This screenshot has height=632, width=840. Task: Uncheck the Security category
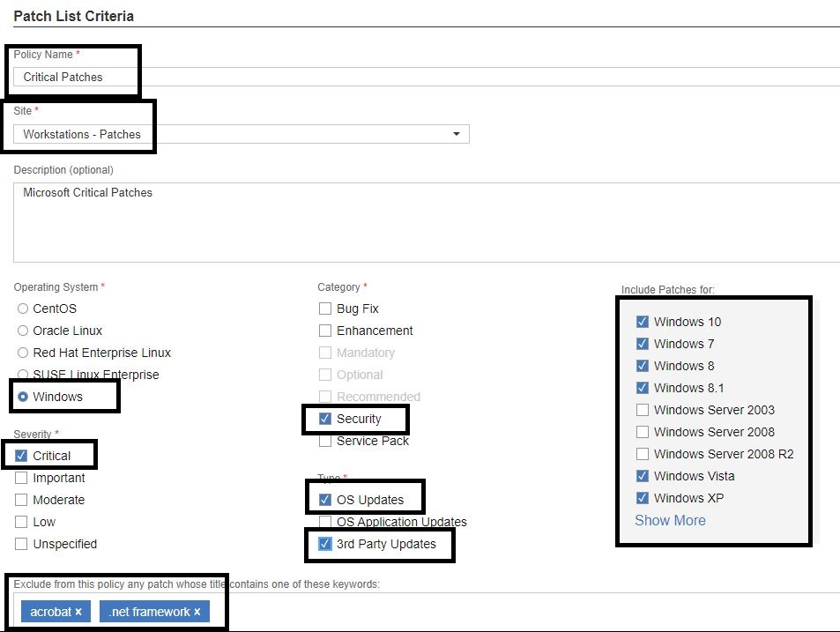coord(325,419)
